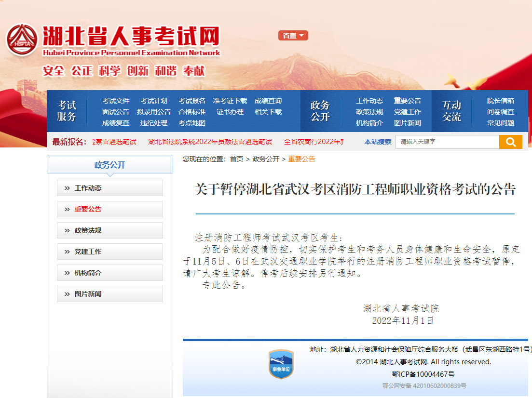This screenshot has width=532, height=398.
Task: Expand 党建工作 sidebar item
Action: (x=110, y=252)
